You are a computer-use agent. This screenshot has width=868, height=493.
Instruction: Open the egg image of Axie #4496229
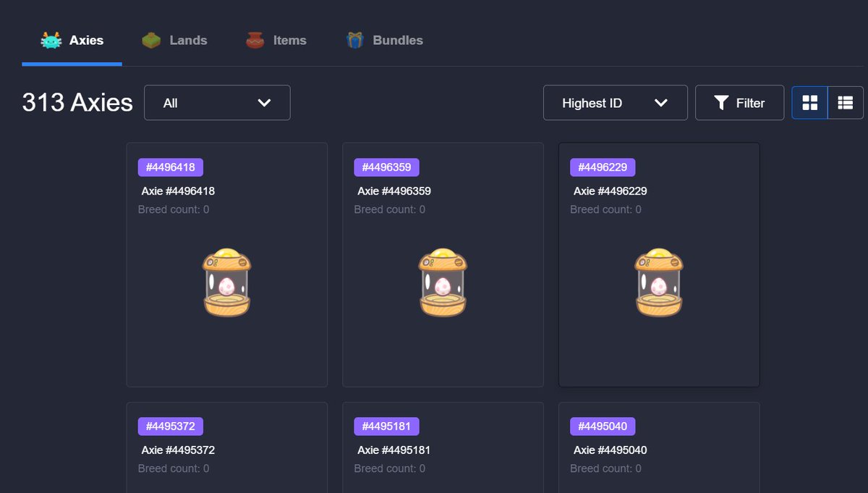click(659, 282)
